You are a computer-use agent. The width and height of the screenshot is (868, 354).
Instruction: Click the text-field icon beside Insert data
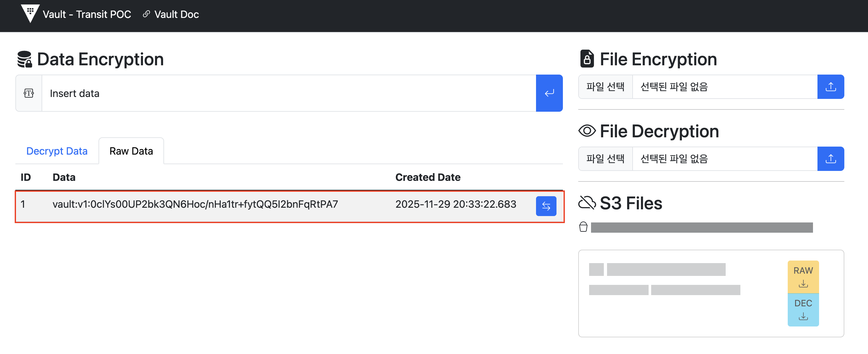[29, 93]
